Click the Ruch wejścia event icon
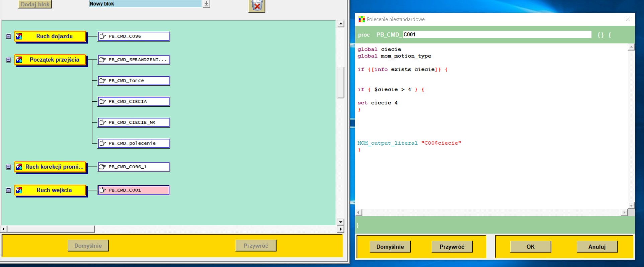 pyautogui.click(x=19, y=190)
